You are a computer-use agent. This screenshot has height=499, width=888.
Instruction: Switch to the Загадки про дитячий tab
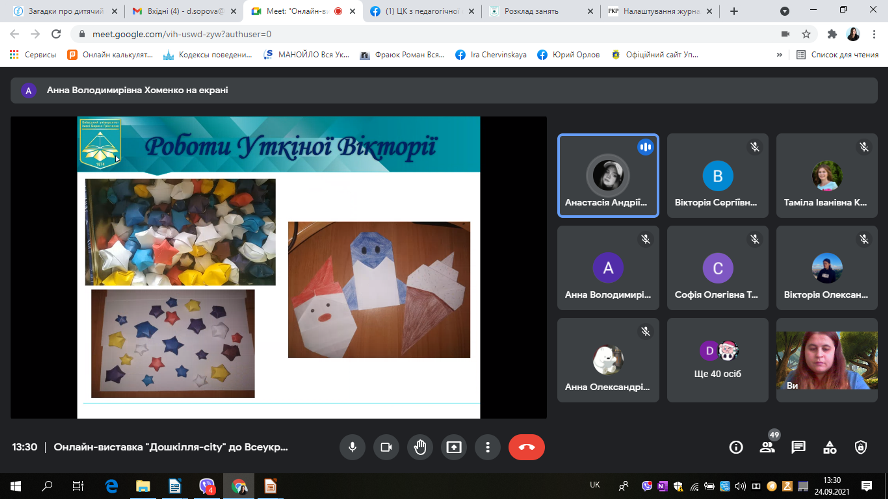coord(66,11)
